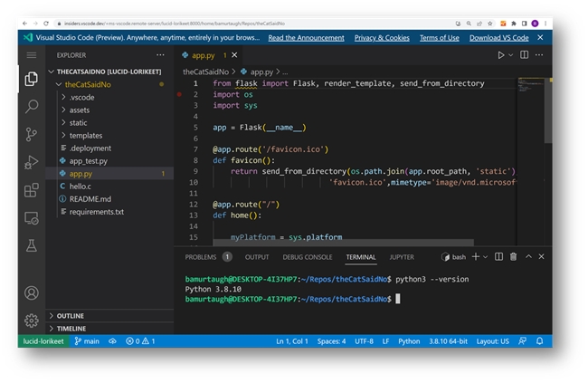Switch to the OUTPUT tab
Image resolution: width=588 pixels, height=383 pixels.
click(x=257, y=257)
